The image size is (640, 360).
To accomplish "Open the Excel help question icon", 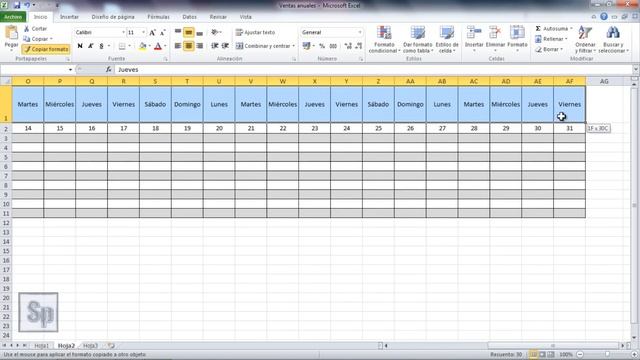I will 604,17.
